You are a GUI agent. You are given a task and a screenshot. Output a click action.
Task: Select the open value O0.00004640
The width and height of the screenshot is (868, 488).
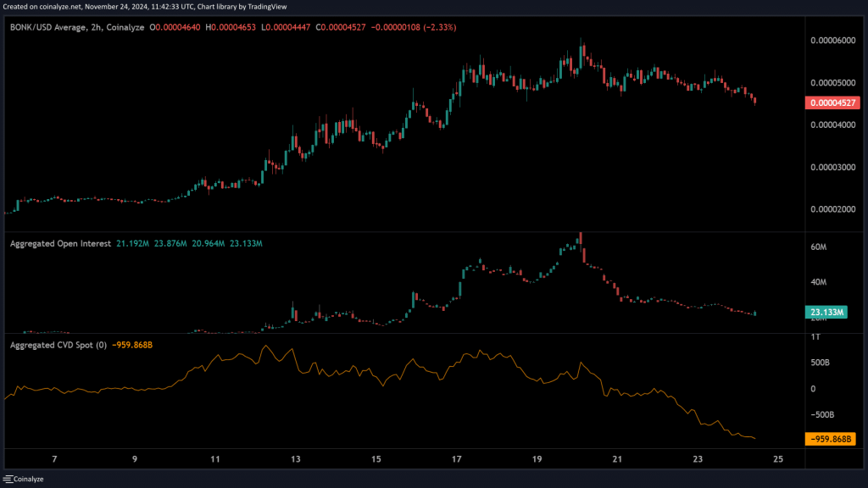(175, 27)
